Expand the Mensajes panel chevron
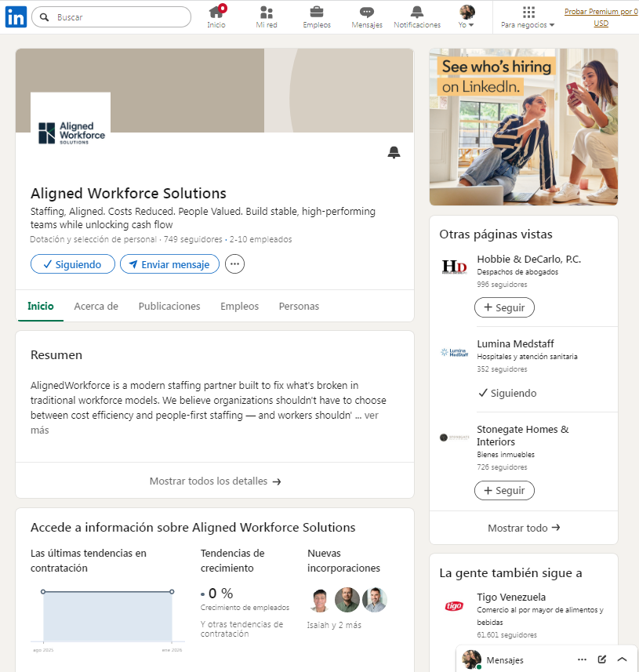 (623, 659)
